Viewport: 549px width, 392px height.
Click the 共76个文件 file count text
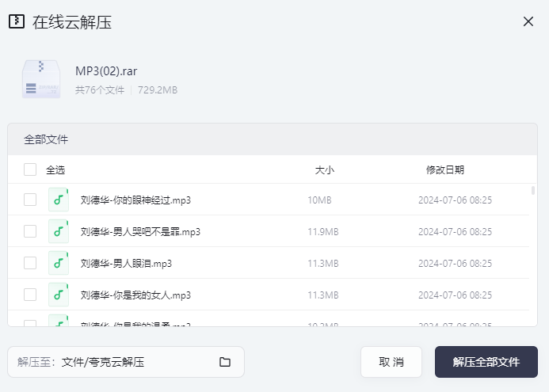[100, 90]
